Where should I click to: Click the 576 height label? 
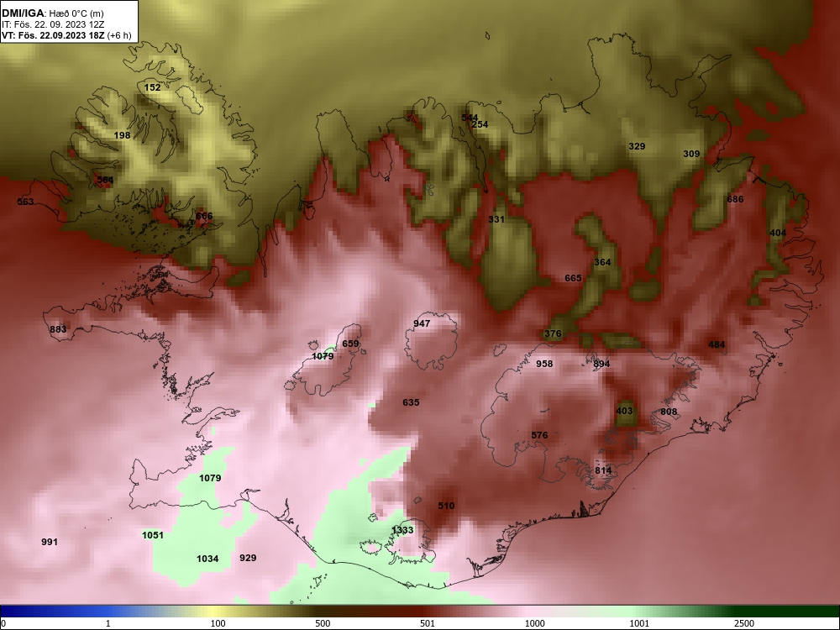point(539,435)
